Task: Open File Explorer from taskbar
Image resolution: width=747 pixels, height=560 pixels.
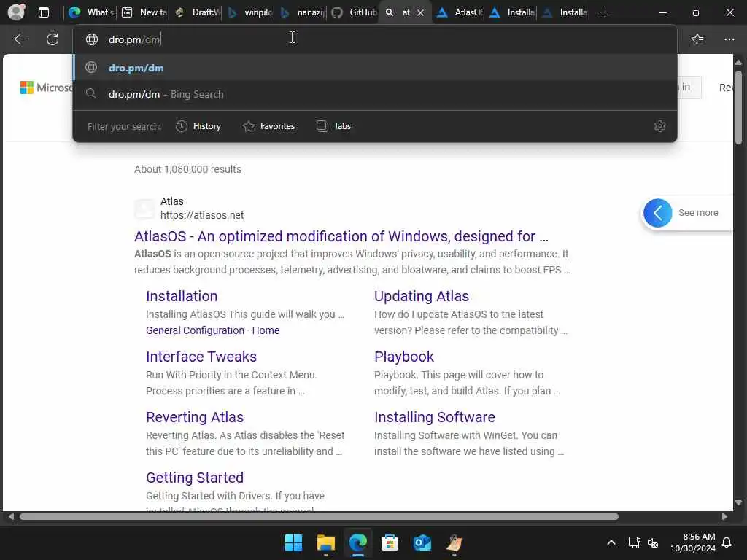Action: [326, 542]
